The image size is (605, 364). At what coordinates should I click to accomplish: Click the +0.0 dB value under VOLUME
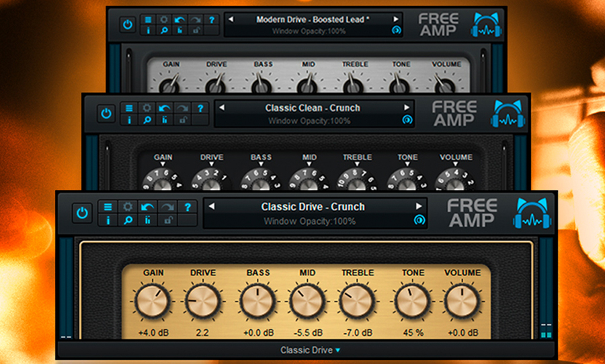click(462, 332)
